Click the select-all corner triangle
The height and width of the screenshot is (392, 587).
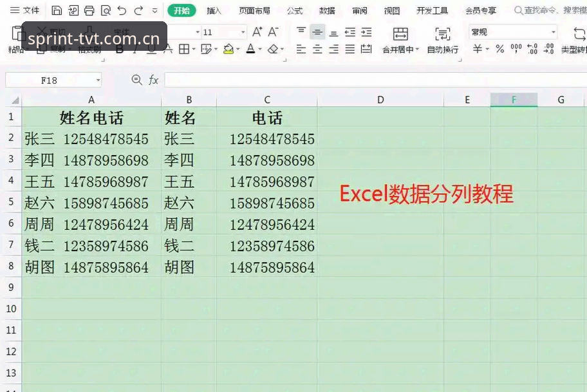coord(15,100)
